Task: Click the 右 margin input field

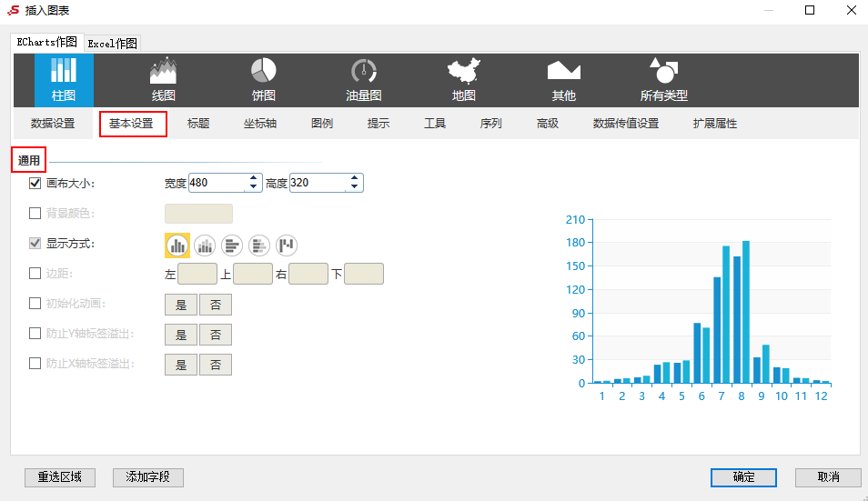Action: click(x=308, y=274)
